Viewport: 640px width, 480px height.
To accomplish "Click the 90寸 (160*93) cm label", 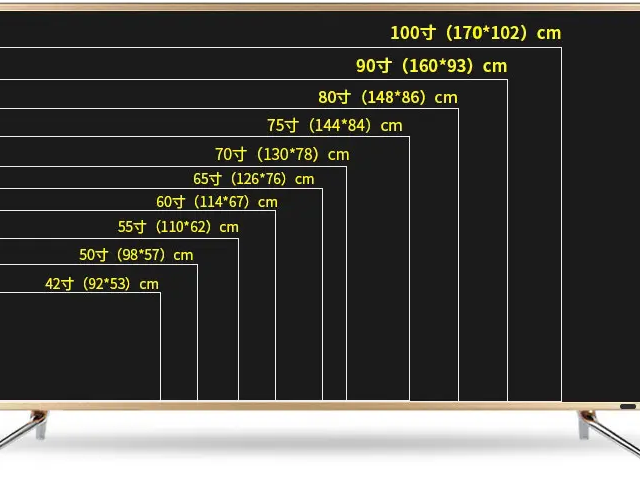I will [x=431, y=66].
